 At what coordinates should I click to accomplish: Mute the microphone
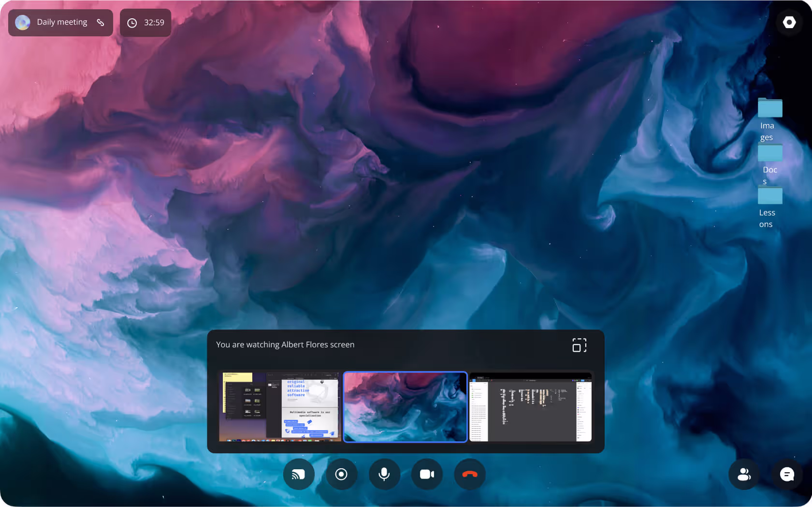pyautogui.click(x=384, y=474)
